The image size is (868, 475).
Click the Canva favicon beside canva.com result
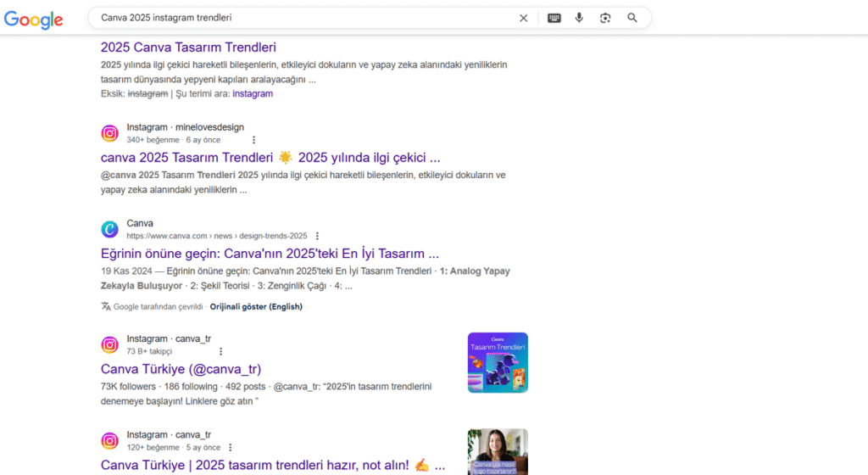[109, 229]
